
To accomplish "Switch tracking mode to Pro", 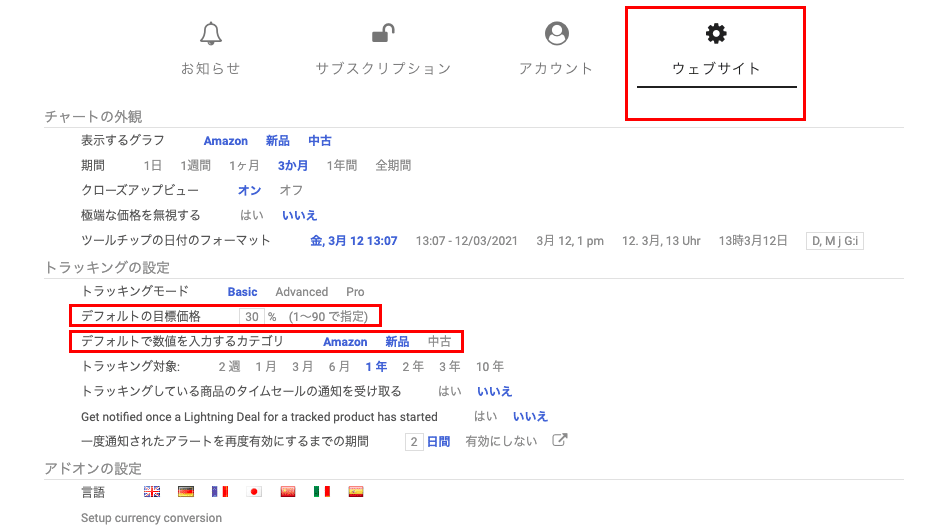I will click(355, 292).
